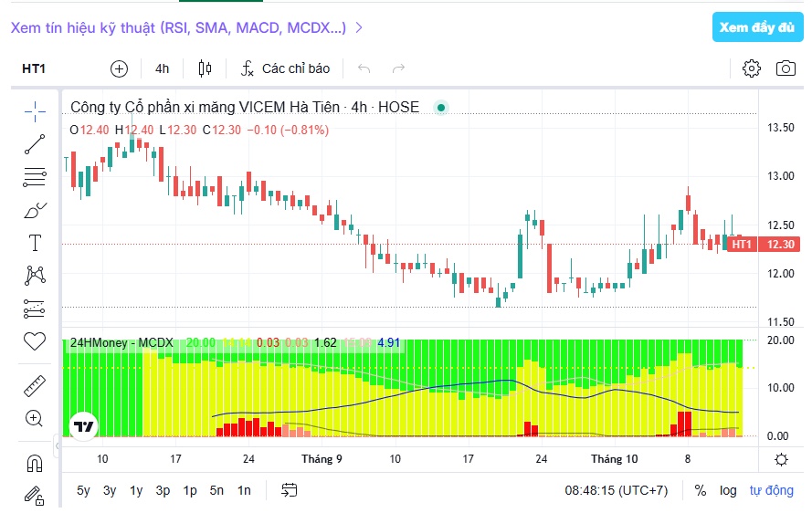Image resolution: width=812 pixels, height=513 pixels.
Task: Click the HT1 12.30 price label
Action: [764, 244]
